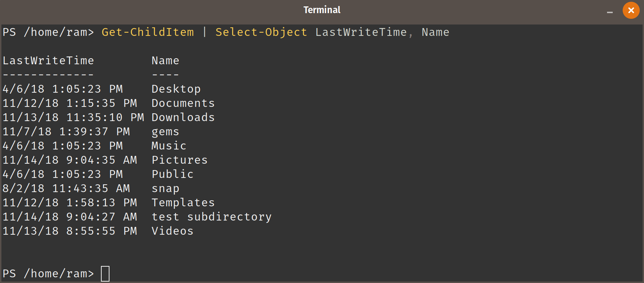This screenshot has width=644, height=283.
Task: Select the Desktop entry in the listing
Action: [176, 89]
